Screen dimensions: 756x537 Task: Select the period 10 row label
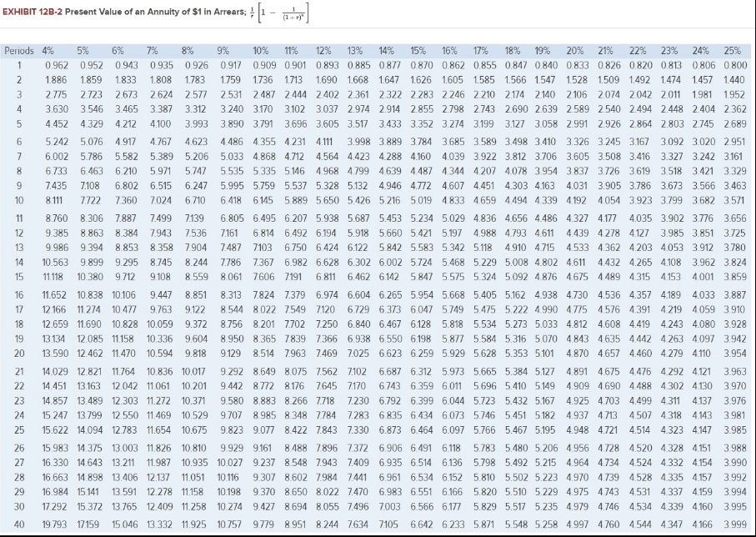click(x=19, y=200)
